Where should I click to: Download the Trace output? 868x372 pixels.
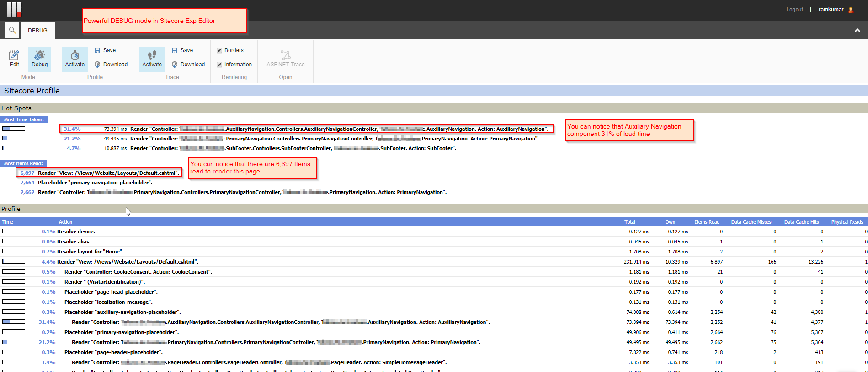click(188, 65)
